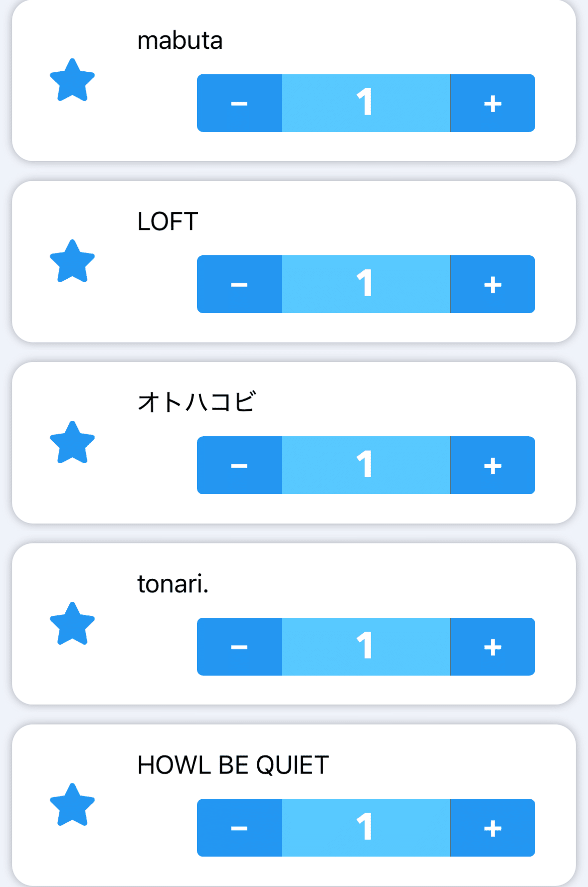Click the LOFT count value field
Screen dimensions: 588x887
coord(366,284)
